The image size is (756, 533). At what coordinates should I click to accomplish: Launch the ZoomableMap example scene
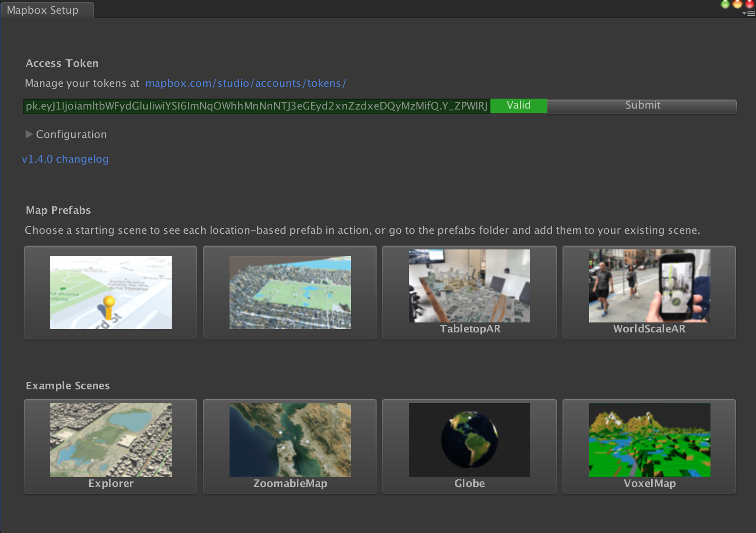290,447
